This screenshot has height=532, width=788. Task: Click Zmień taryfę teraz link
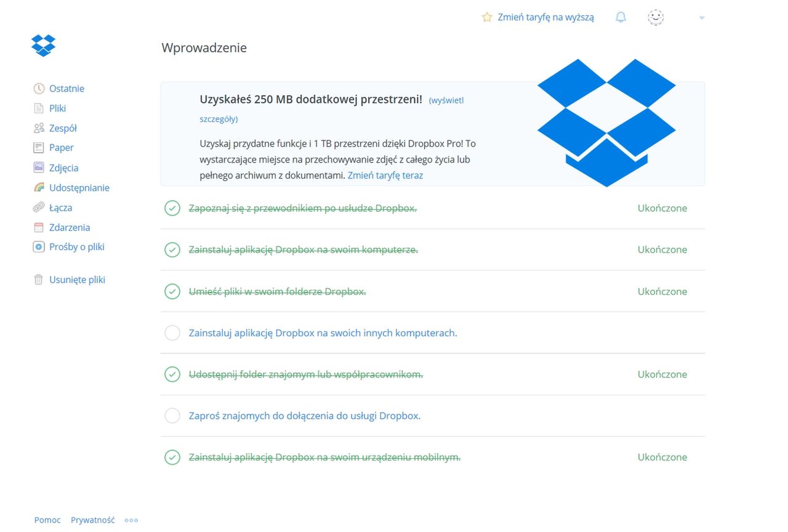point(385,175)
